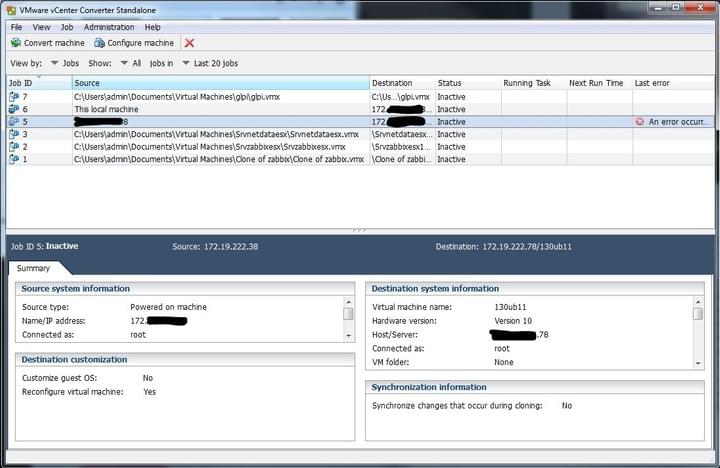Open the Administration menu

coord(108,27)
